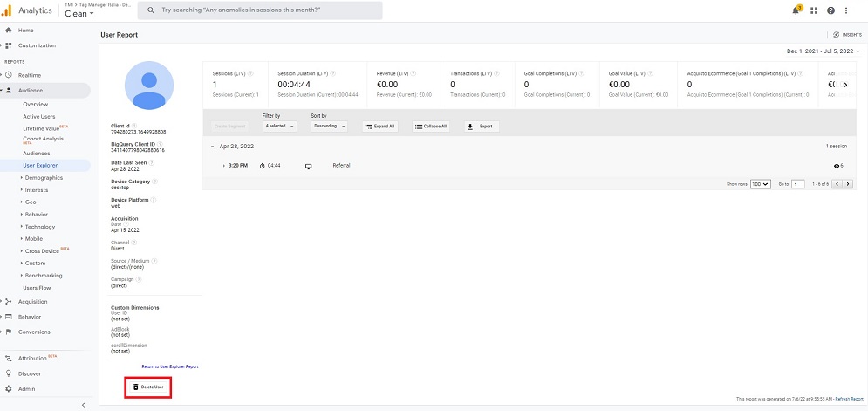This screenshot has width=868, height=411.
Task: Go to the previous results page
Action: tap(837, 184)
